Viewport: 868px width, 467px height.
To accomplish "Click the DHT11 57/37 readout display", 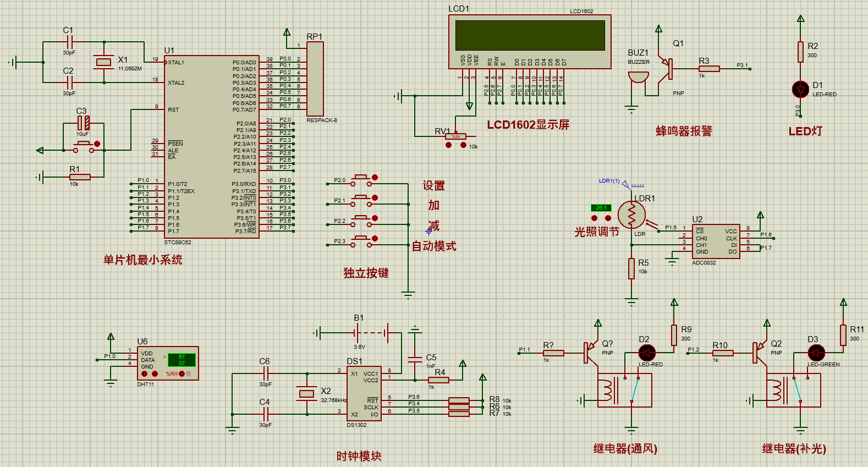I will tap(182, 360).
